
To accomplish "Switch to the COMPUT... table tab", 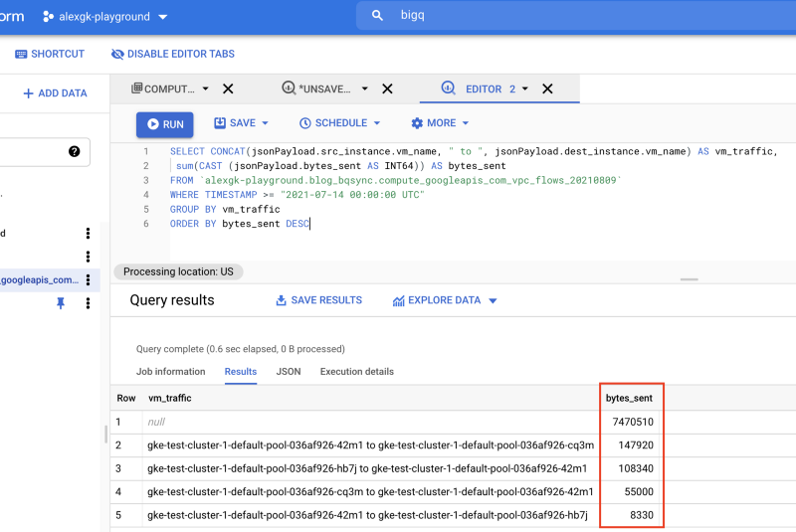I will (163, 89).
